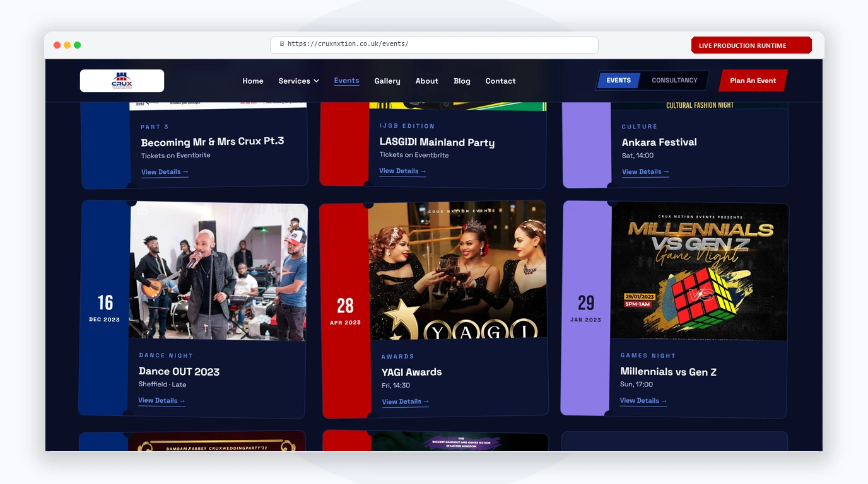
Task: Click the 28 APR 2023 date stub
Action: [x=345, y=311]
